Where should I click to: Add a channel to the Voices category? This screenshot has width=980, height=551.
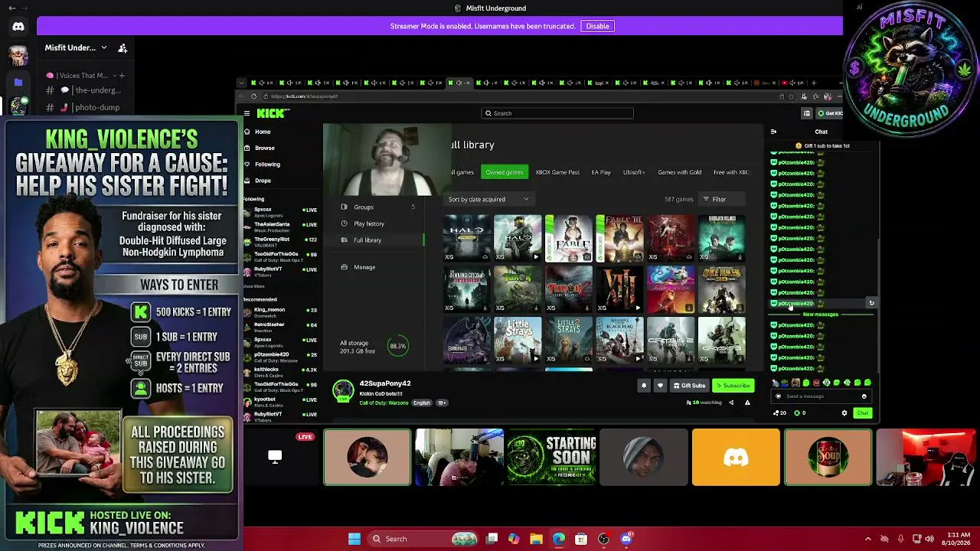click(x=121, y=76)
